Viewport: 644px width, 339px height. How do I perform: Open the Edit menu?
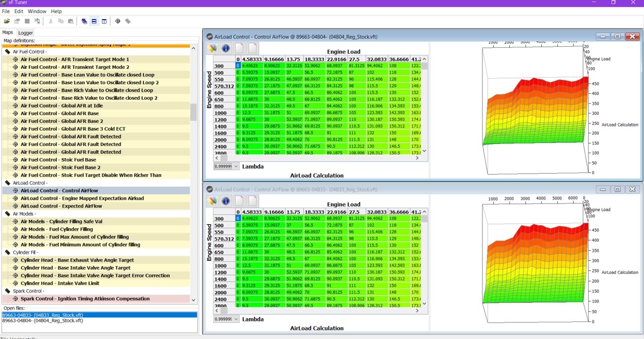[19, 11]
